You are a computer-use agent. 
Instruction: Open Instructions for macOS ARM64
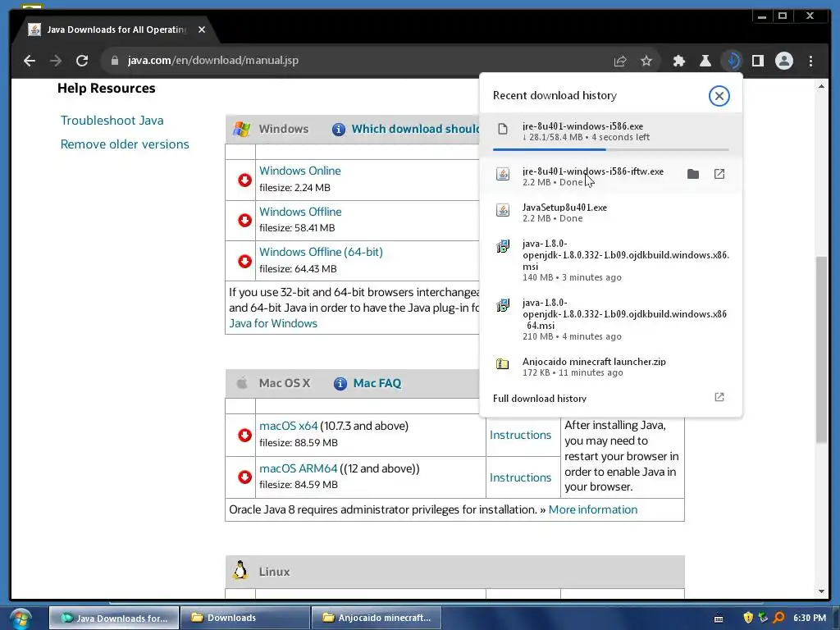pos(520,477)
